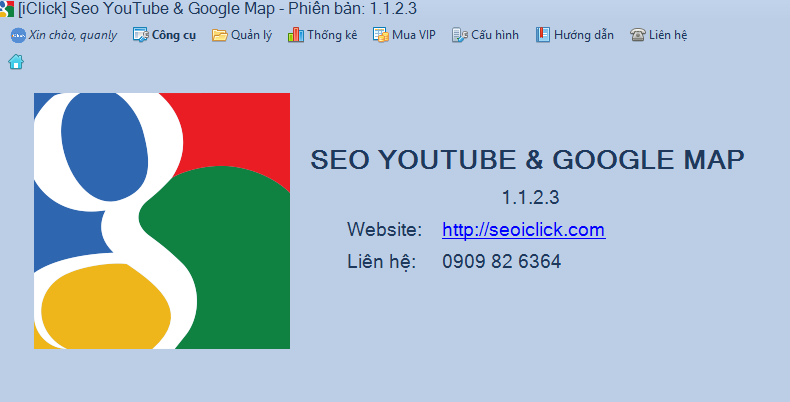The width and height of the screenshot is (790, 402).
Task: Click the app icon in the title bar
Action: click(x=7, y=9)
